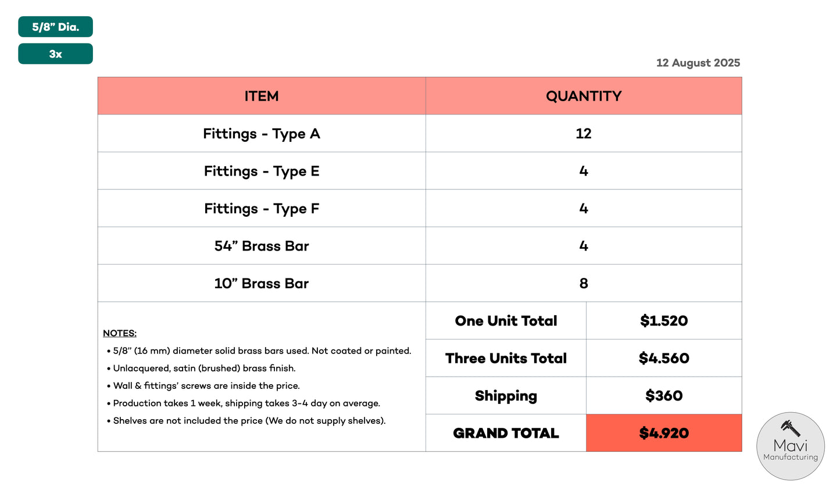This screenshot has height=504, width=840.
Task: Click the Mavi Manufacturing logo
Action: [791, 446]
